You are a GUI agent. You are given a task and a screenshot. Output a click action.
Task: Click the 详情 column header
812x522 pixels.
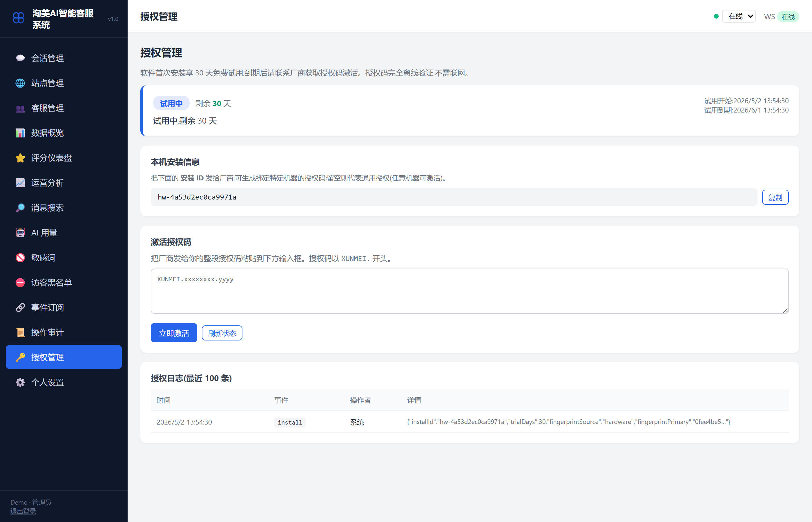[414, 400]
